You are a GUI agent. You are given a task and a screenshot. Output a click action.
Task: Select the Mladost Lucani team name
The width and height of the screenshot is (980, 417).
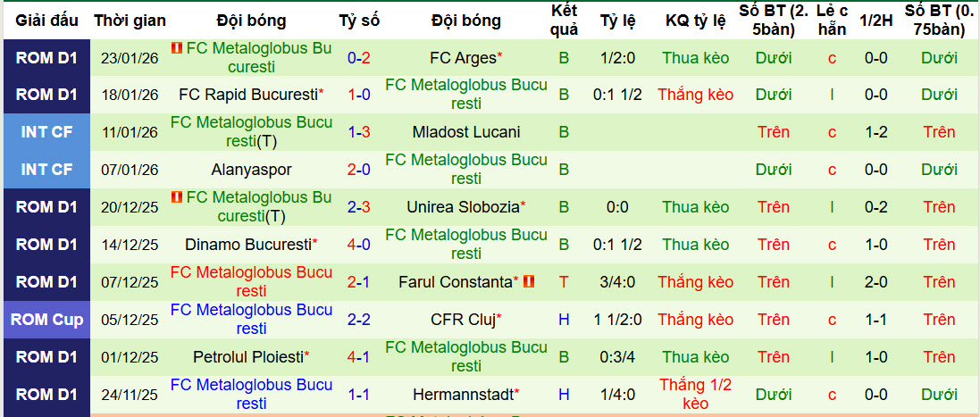465,132
